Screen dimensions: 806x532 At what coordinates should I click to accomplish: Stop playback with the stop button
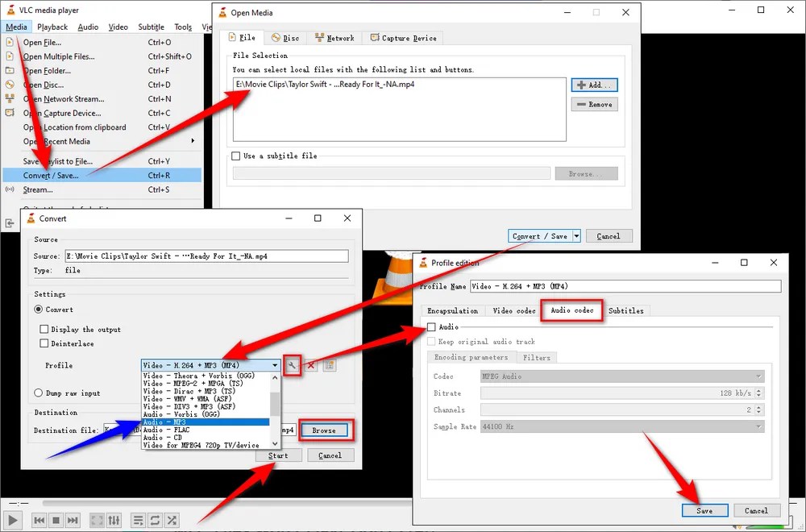coord(56,520)
